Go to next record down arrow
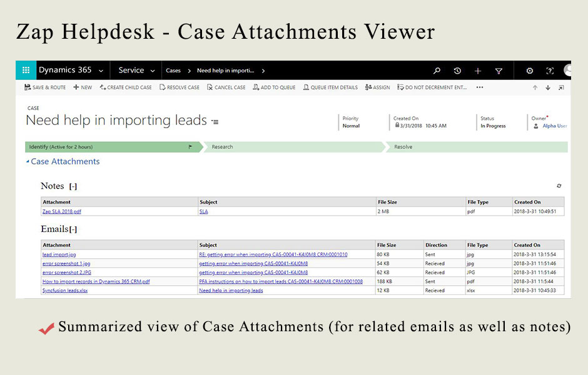 point(548,87)
